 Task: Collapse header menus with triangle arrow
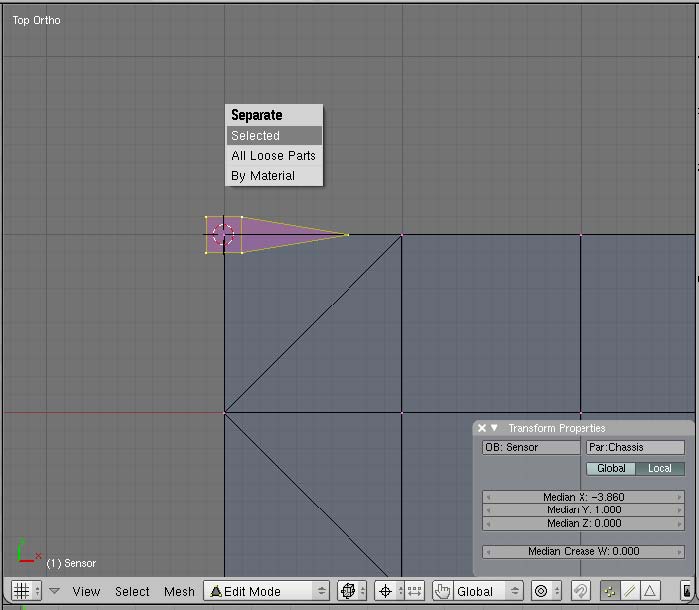[54, 591]
